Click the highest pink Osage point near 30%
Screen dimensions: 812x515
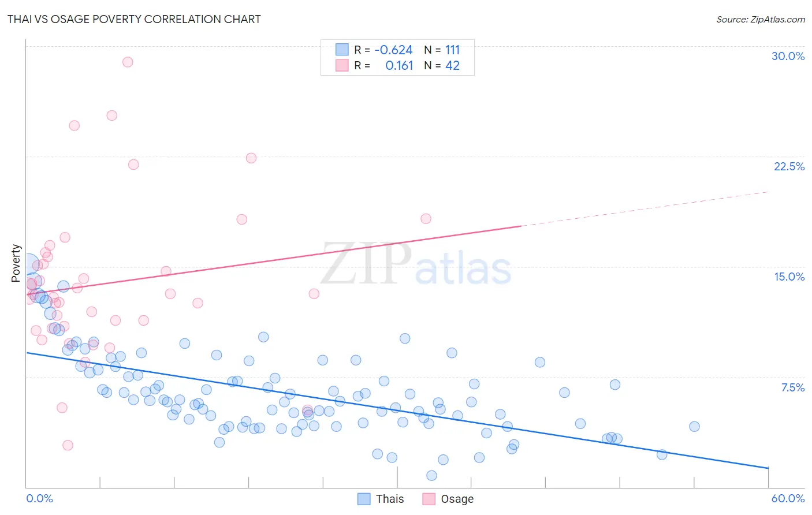pyautogui.click(x=128, y=62)
